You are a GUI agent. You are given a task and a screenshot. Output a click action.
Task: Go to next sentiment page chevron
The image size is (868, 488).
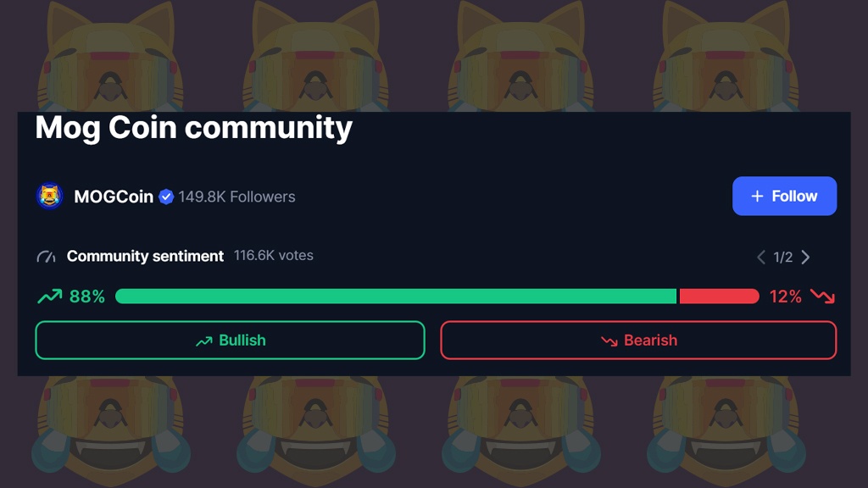point(805,257)
